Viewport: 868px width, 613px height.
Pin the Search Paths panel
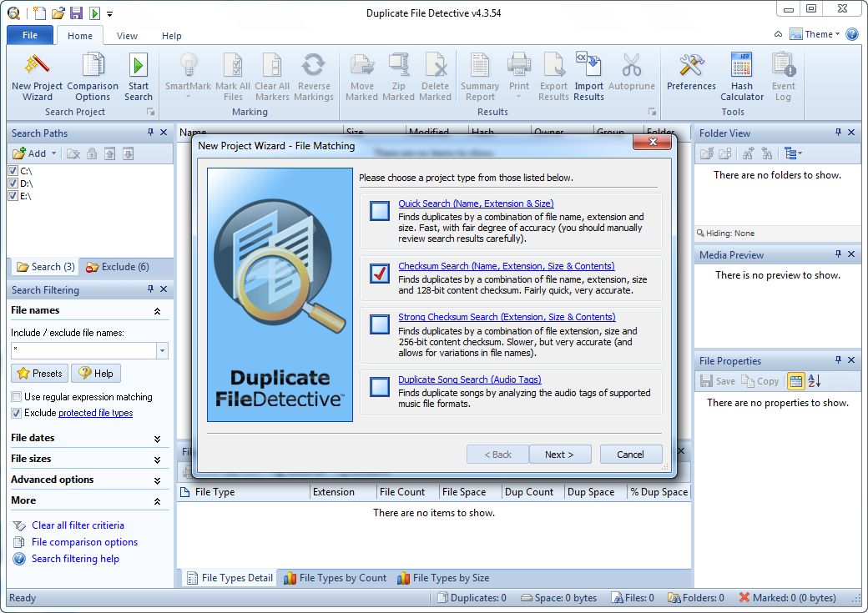150,133
